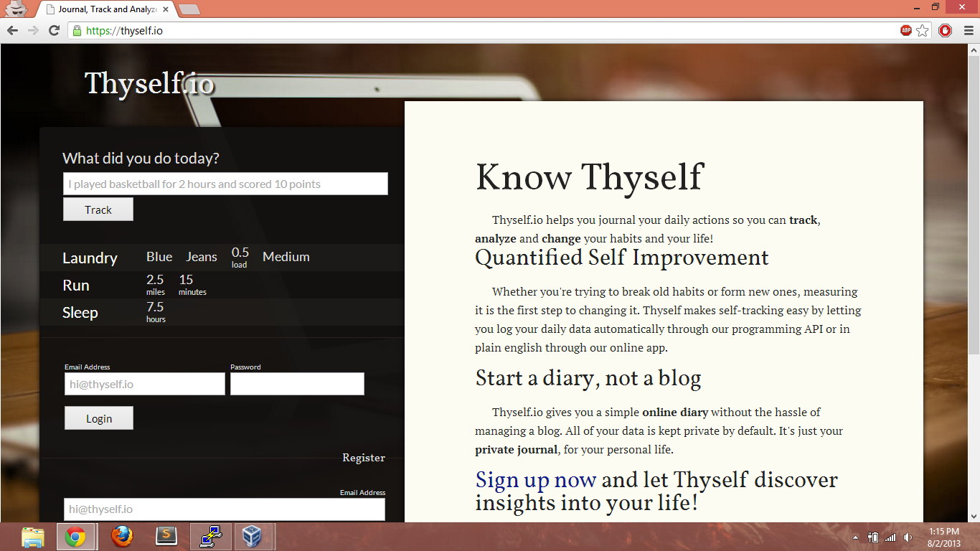Reload the thyself.io page
This screenshot has width=980, height=551.
coord(54,30)
